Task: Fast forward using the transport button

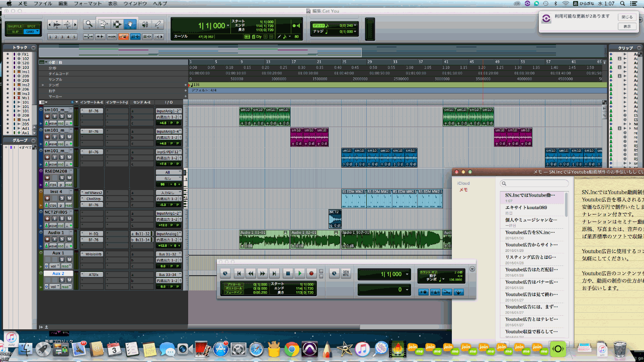Action: click(263, 274)
